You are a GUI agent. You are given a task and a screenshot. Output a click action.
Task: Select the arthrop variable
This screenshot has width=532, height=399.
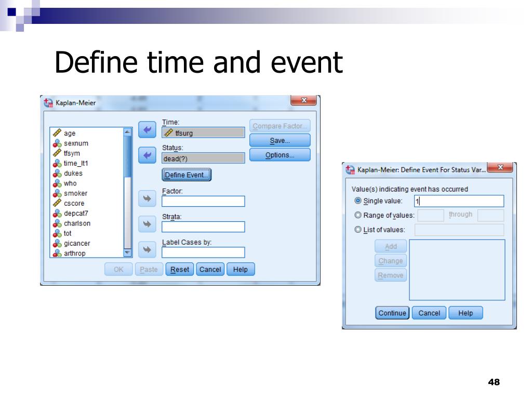pos(75,253)
